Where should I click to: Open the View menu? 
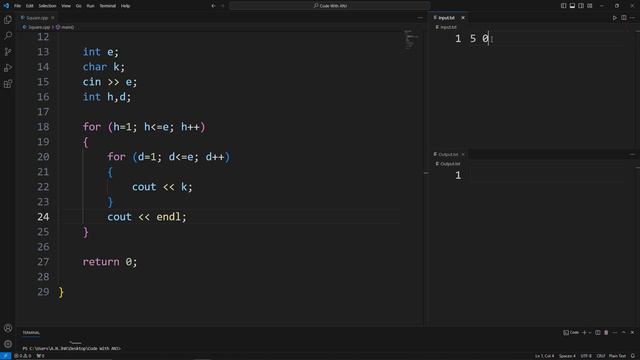click(66, 6)
